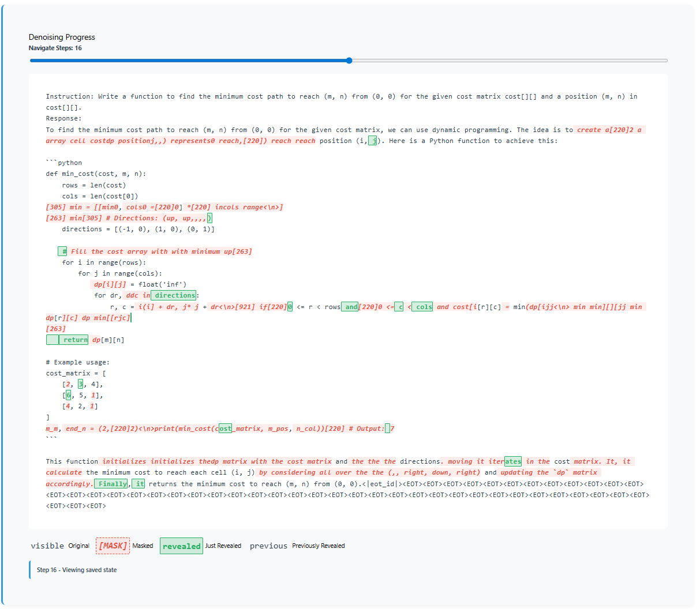Click the 'previous' legend label
This screenshot has height=609, width=700.
pyautogui.click(x=268, y=546)
